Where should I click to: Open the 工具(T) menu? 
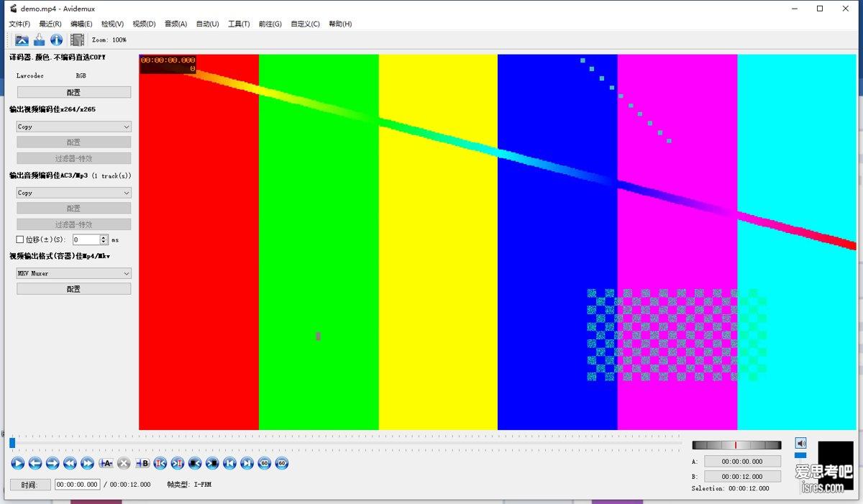[239, 24]
